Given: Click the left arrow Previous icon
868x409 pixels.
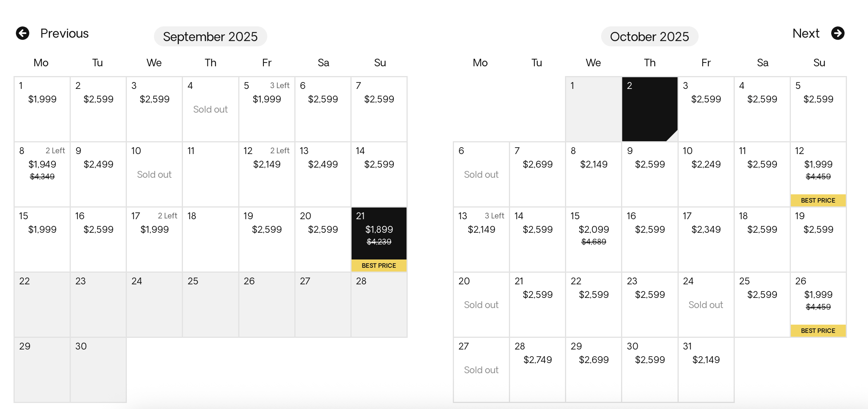Looking at the screenshot, I should (23, 33).
